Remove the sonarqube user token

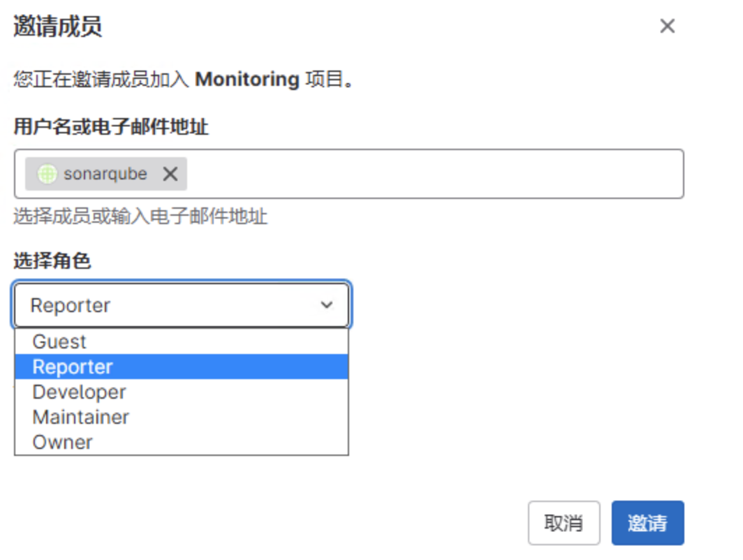click(170, 174)
